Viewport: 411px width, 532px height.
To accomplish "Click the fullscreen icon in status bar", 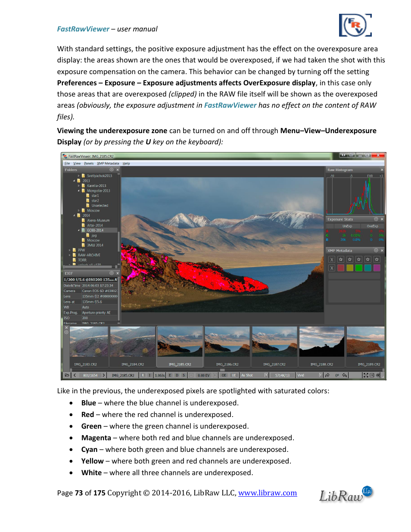I will (x=366, y=375).
